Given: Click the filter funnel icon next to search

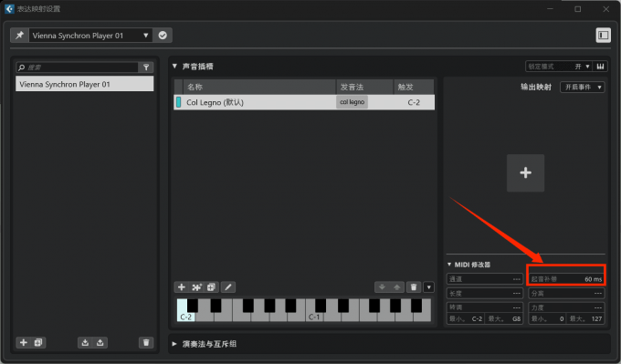Looking at the screenshot, I should [146, 68].
